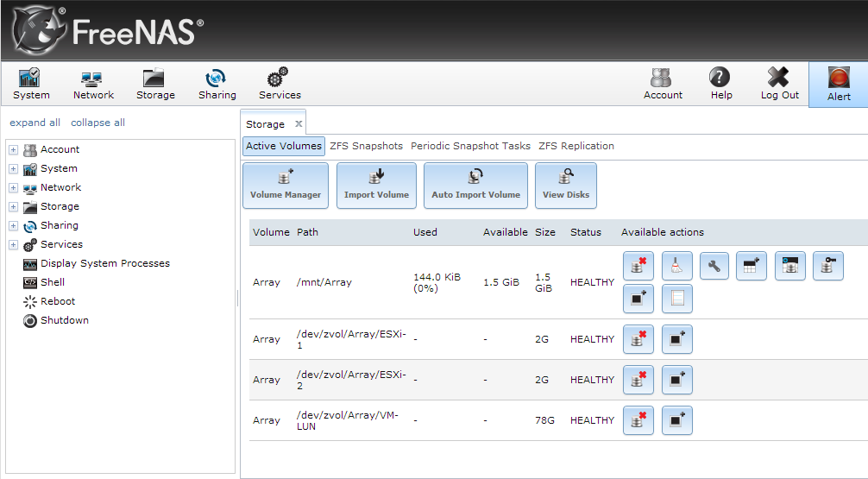Destroy zvol icon for ESXi-1 row

click(638, 339)
